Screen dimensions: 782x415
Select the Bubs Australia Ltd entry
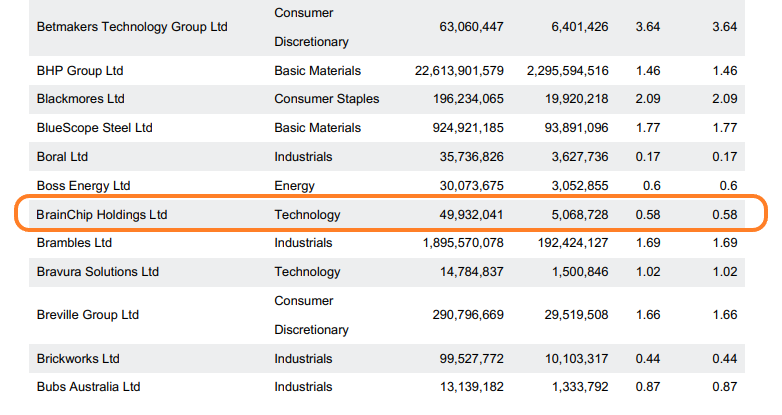coord(88,387)
